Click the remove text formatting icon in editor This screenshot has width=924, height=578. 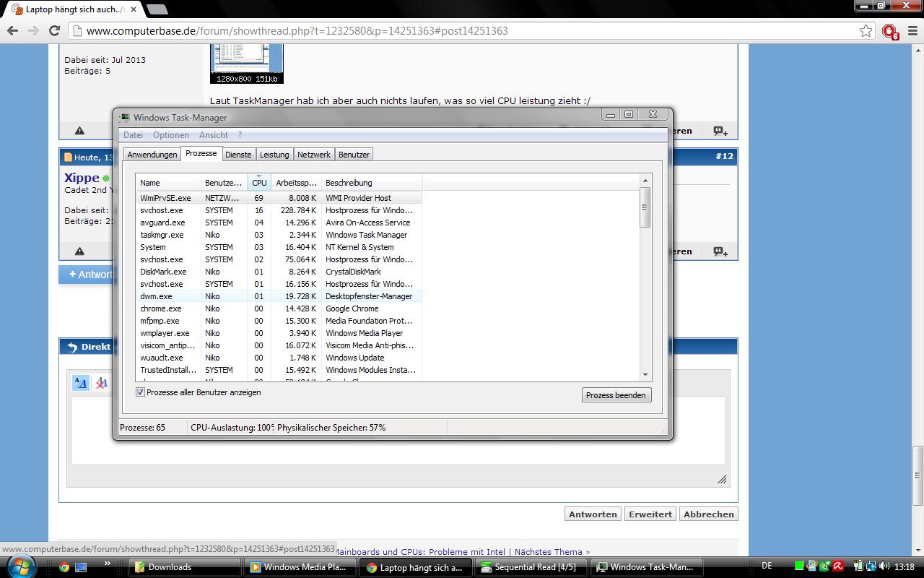(x=102, y=383)
